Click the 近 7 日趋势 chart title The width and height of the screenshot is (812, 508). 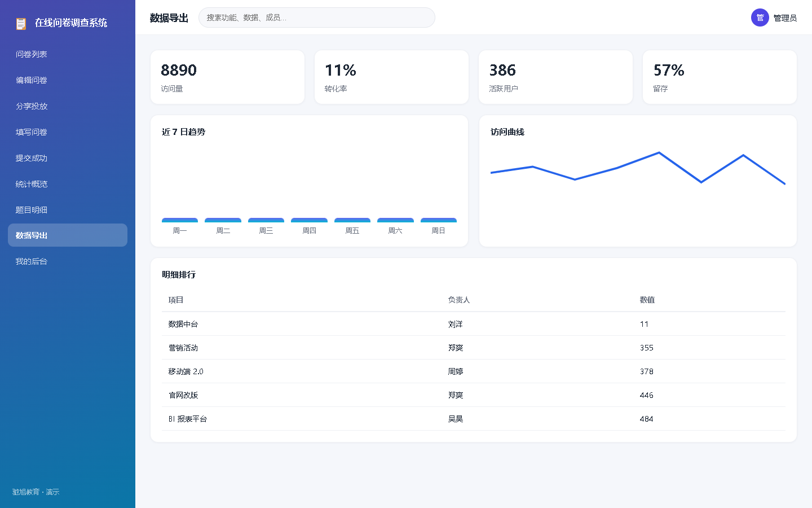point(183,132)
